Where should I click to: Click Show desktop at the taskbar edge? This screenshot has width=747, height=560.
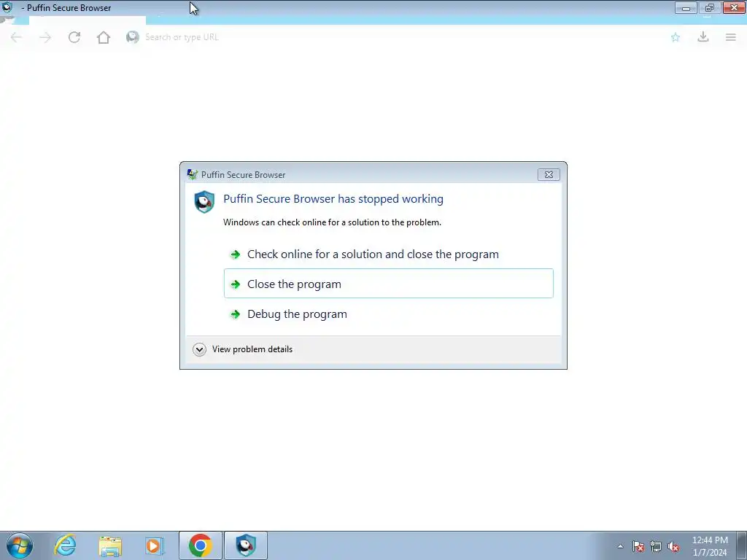point(743,545)
